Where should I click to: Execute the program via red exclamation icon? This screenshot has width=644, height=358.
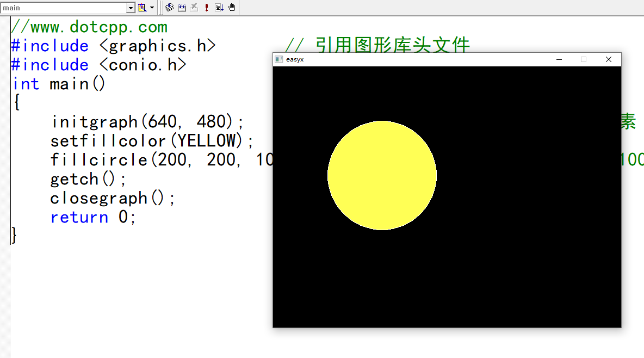click(x=206, y=7)
